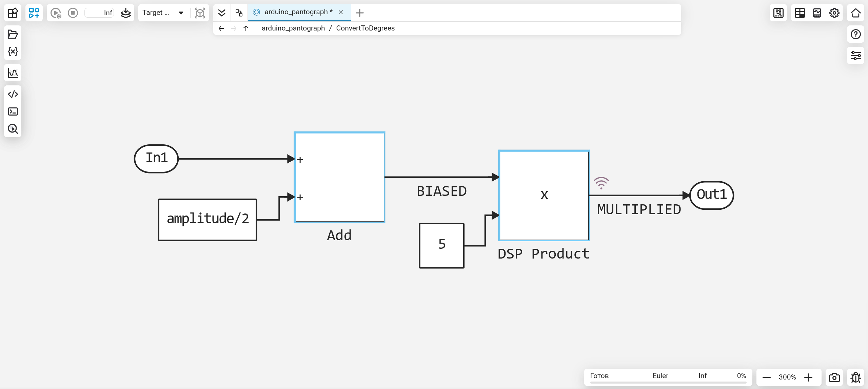Open the variables workspace icon
The width and height of the screenshot is (868, 389).
[13, 52]
